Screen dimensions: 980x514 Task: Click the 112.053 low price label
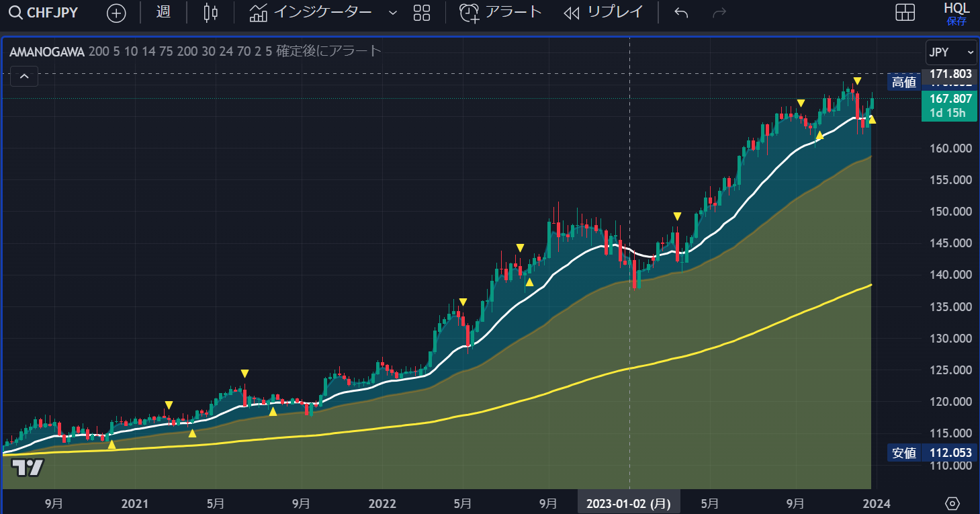click(x=949, y=453)
